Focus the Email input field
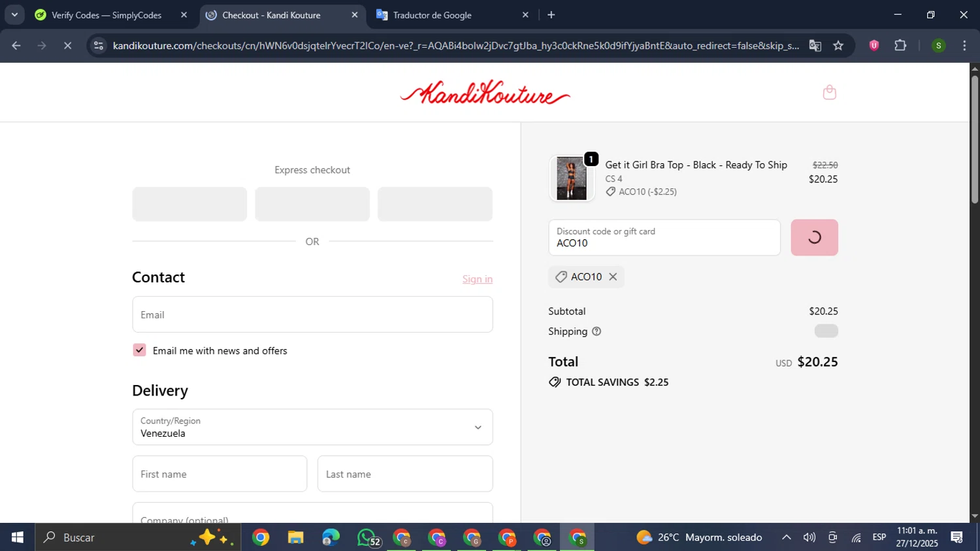The height and width of the screenshot is (551, 980). [312, 314]
